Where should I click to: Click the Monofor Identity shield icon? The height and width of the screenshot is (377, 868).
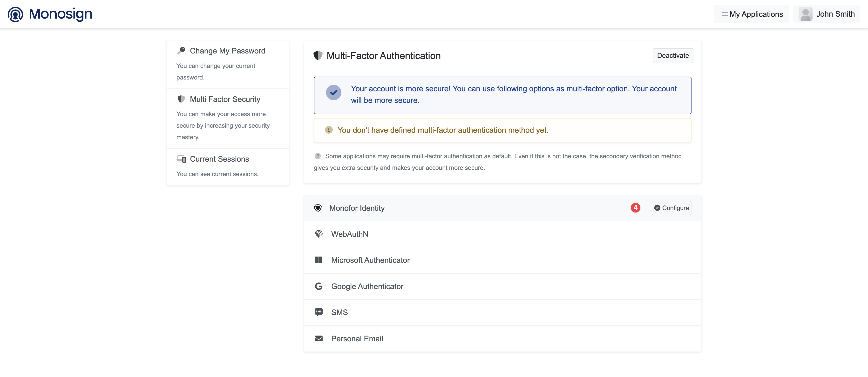coord(318,208)
